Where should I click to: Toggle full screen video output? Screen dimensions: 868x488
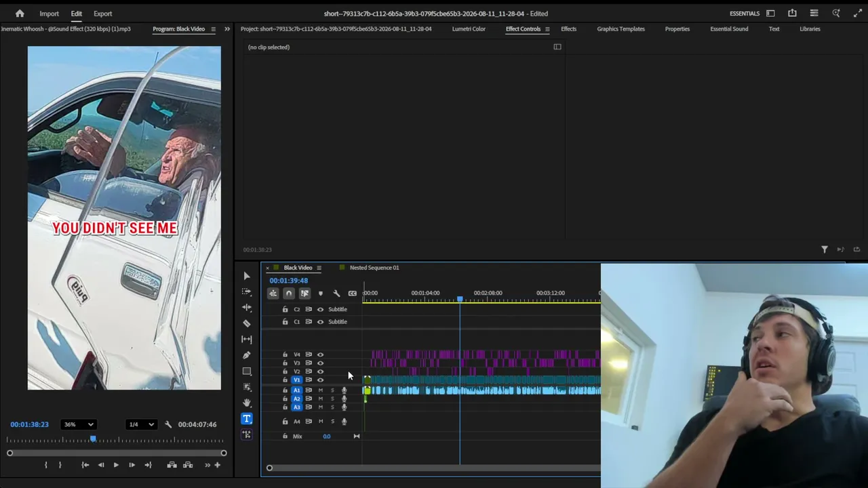[x=858, y=14]
